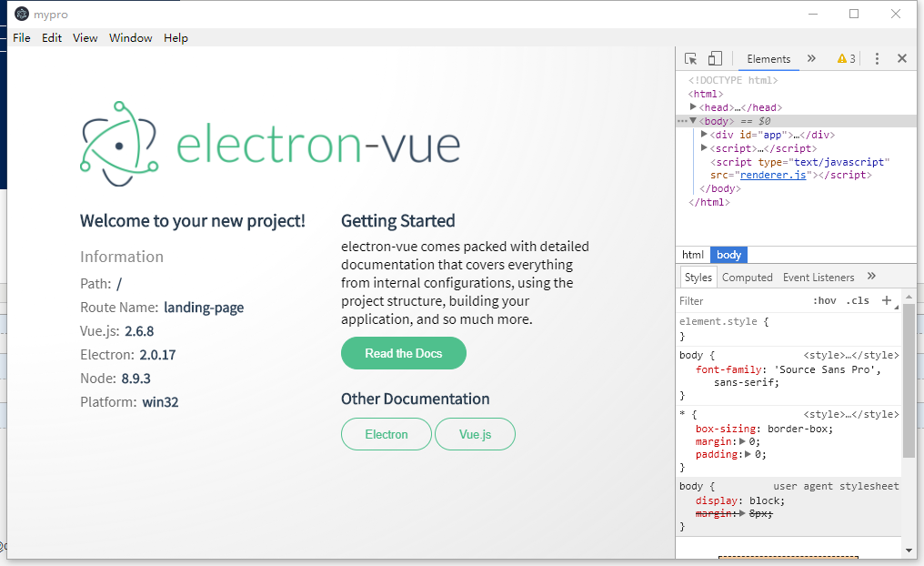
Task: Collapse the body element node
Action: point(693,120)
